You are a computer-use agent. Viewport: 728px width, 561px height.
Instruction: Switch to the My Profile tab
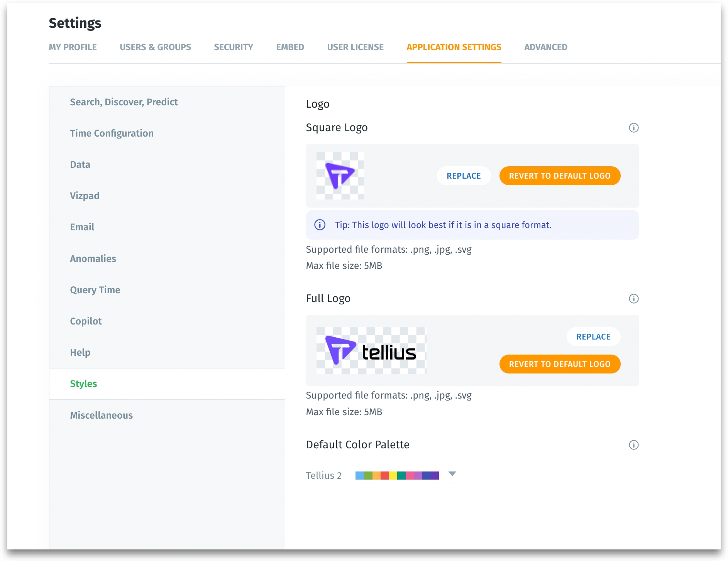click(73, 47)
